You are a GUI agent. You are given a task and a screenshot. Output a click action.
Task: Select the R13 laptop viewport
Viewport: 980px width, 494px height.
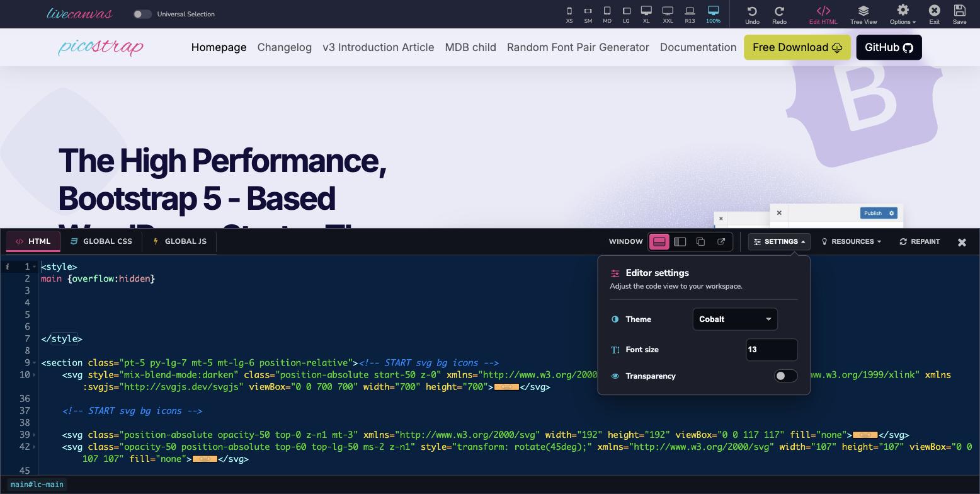click(690, 14)
